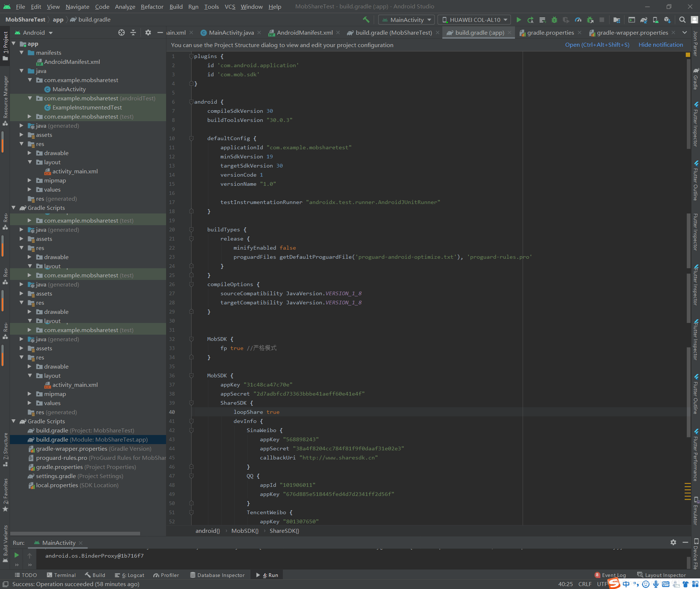700x589 pixels.
Task: Open SDK Manager icon
Action: click(667, 20)
